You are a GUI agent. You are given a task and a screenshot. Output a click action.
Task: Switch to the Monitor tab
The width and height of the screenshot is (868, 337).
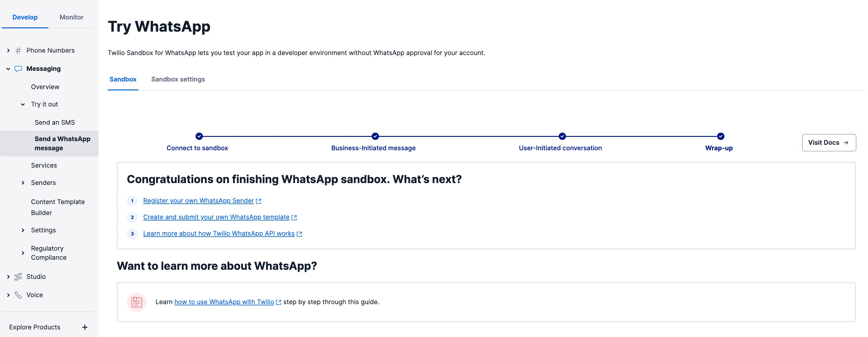pos(71,17)
